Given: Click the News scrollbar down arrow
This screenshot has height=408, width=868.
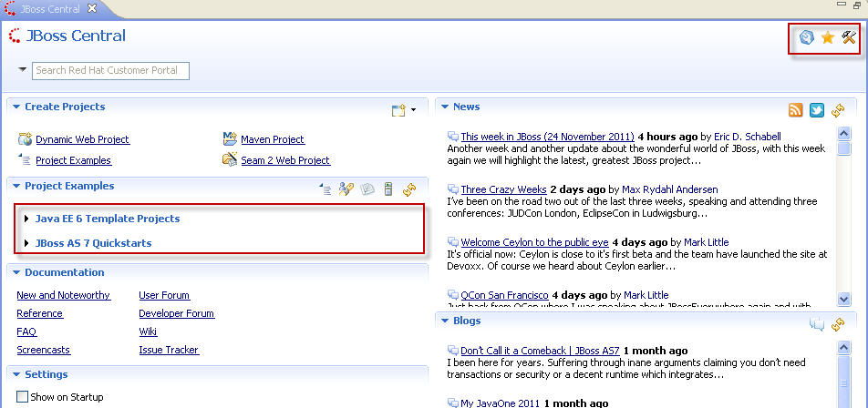Looking at the screenshot, I should (x=843, y=299).
